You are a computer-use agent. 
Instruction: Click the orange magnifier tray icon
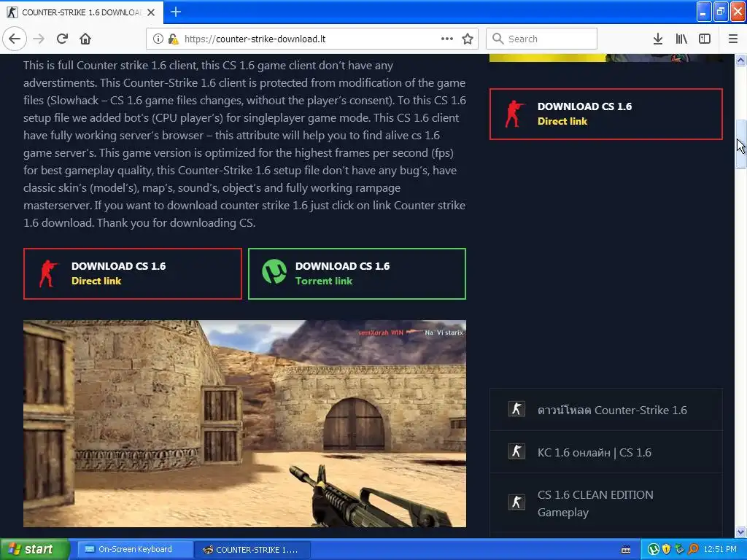pos(693,550)
